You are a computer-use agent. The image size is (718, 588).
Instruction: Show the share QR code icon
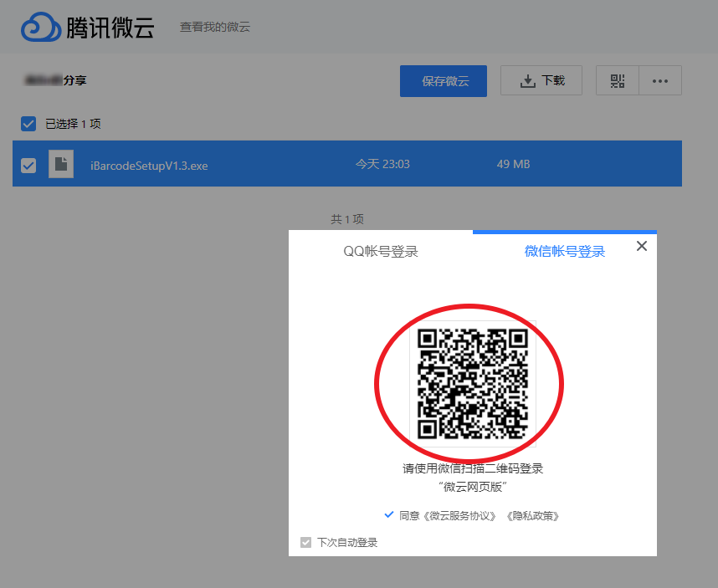coord(618,80)
